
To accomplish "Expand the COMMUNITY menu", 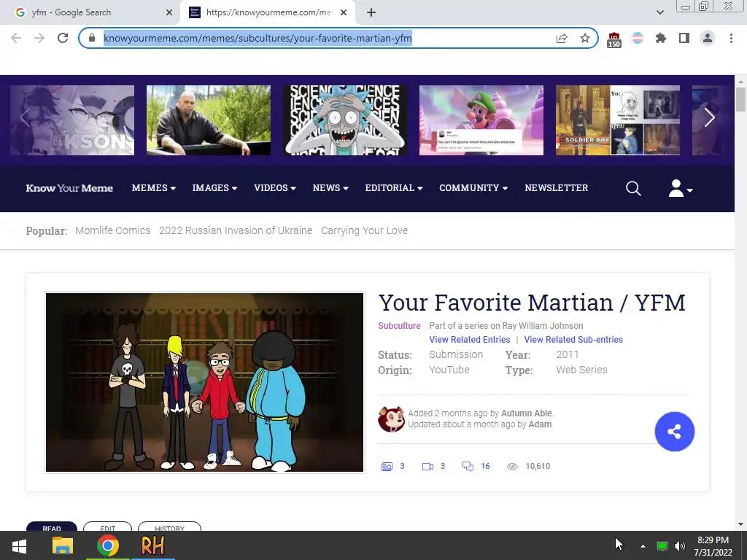I will click(x=473, y=188).
